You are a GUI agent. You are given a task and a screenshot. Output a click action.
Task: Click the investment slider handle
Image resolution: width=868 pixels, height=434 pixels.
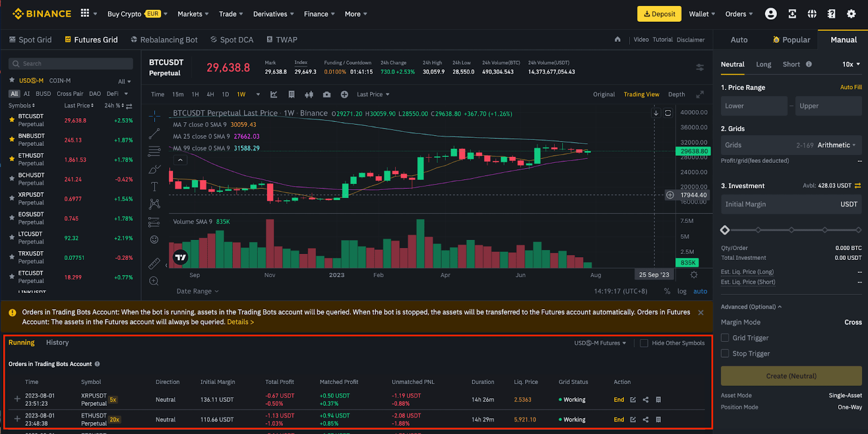click(725, 230)
